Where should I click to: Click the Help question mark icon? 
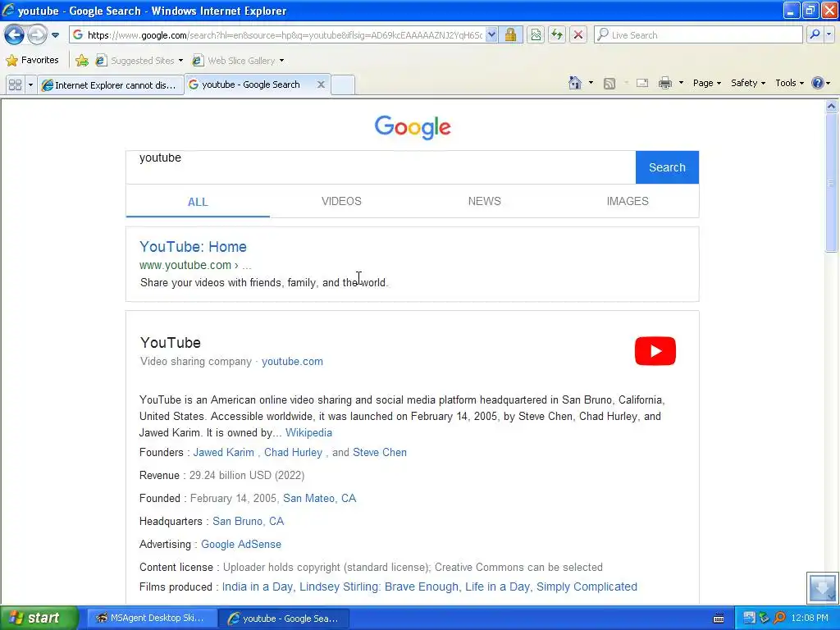click(818, 83)
